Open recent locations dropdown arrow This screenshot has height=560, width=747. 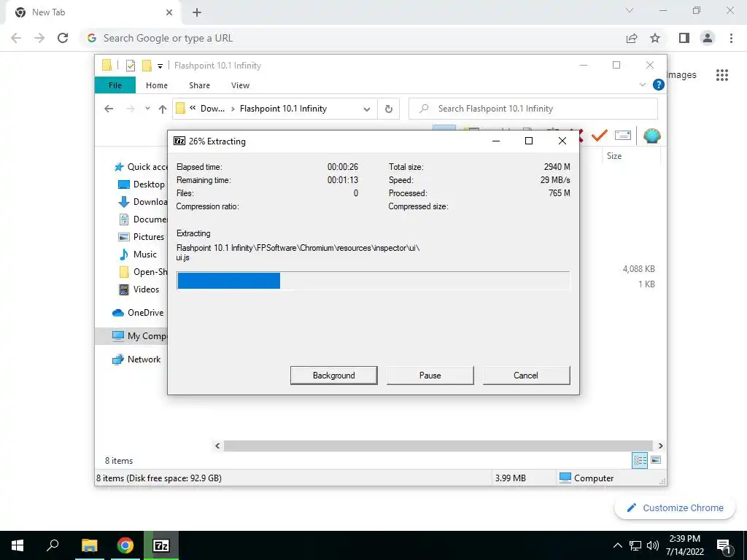point(147,109)
